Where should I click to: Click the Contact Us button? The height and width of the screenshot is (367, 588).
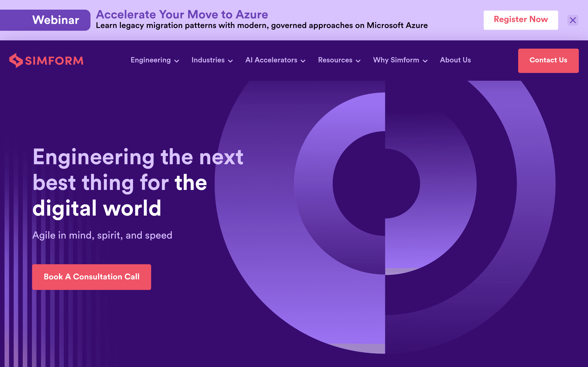pos(548,60)
